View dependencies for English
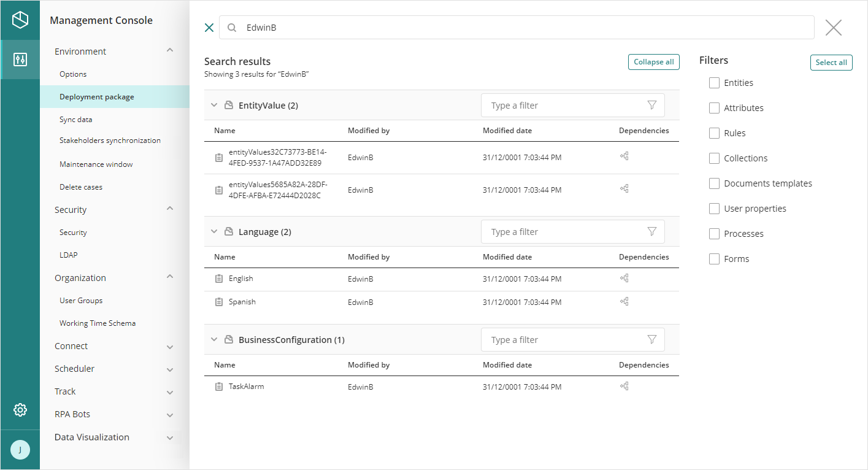Image resolution: width=868 pixels, height=470 pixels. click(x=624, y=279)
